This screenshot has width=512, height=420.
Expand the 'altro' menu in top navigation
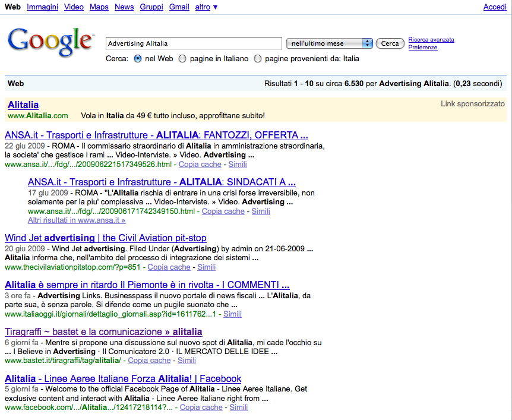click(206, 7)
